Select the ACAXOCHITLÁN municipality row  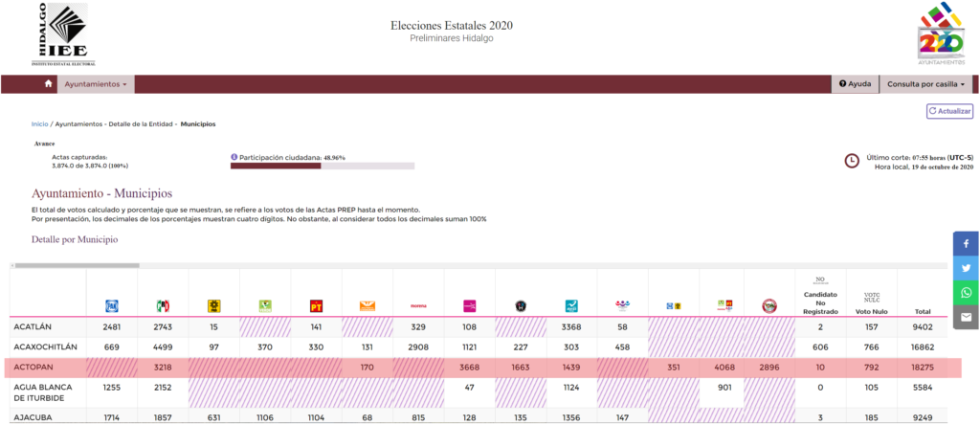[43, 347]
